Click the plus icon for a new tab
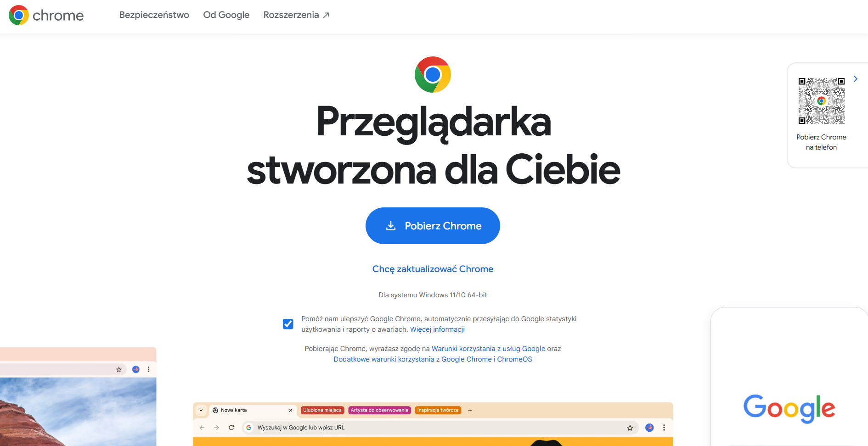 (470, 410)
